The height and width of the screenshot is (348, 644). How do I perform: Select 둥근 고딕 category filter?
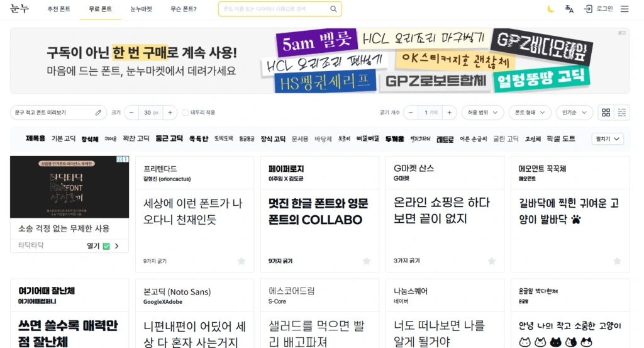pyautogui.click(x=169, y=138)
